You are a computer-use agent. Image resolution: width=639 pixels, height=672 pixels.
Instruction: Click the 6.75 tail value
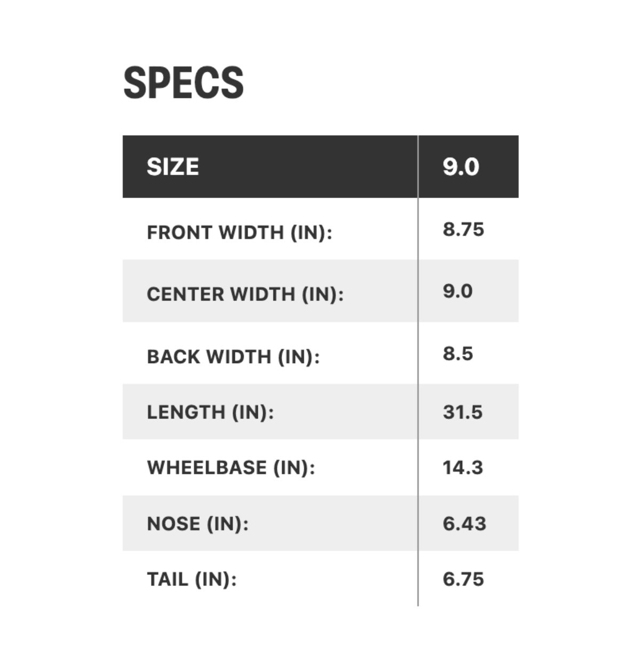(x=463, y=579)
